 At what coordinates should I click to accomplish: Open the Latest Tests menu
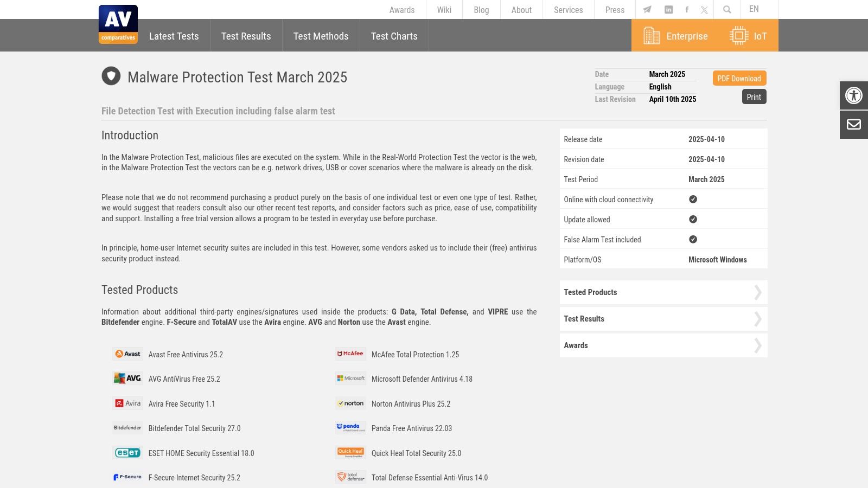pos(174,36)
